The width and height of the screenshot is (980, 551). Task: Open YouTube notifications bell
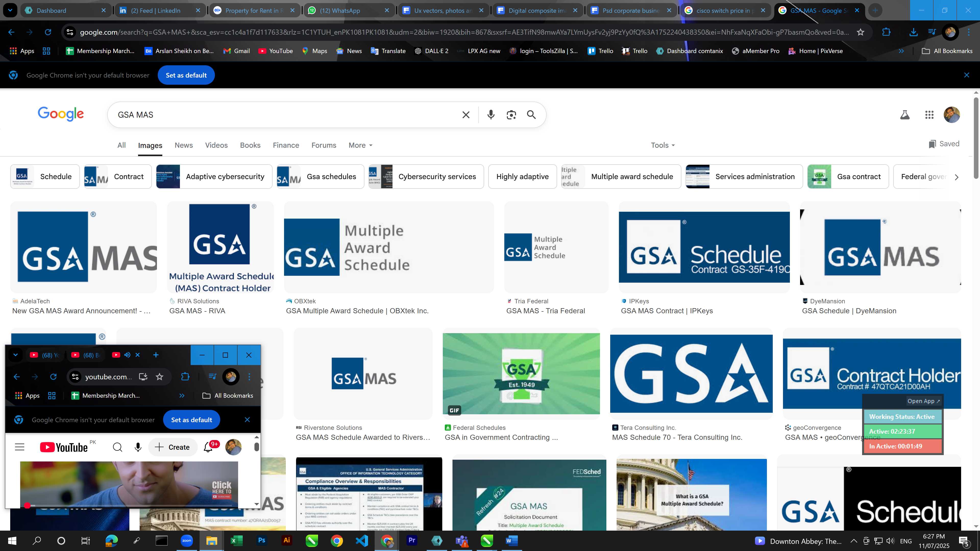(208, 447)
